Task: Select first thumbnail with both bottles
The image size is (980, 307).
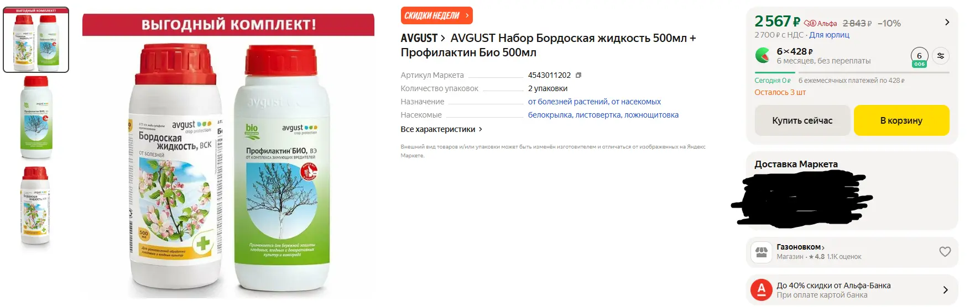Action: 36,40
